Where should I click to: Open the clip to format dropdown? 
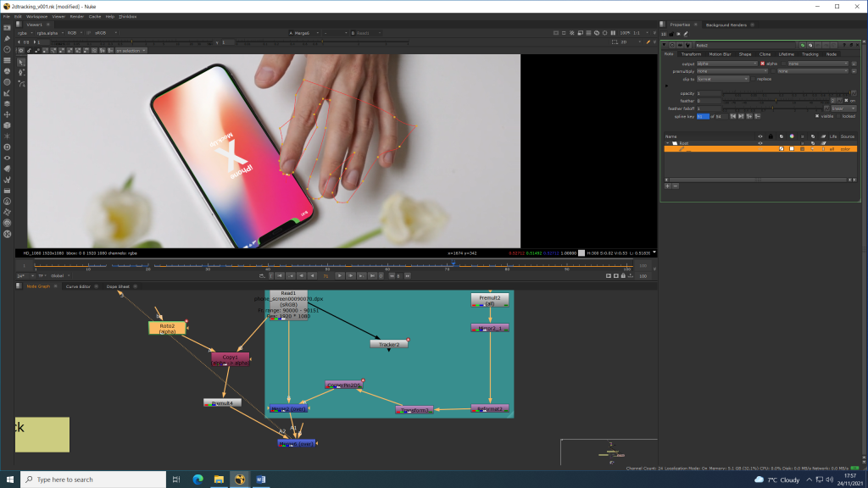723,79
